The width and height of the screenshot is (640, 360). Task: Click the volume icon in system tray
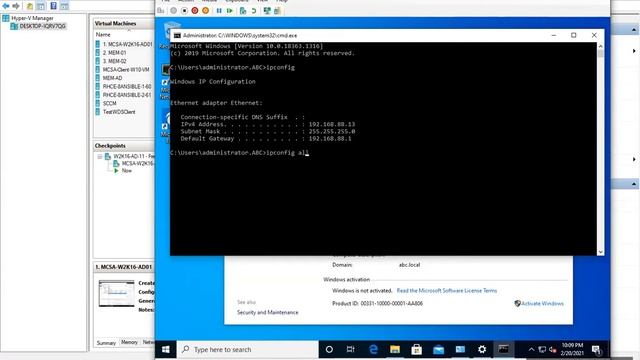tap(553, 349)
